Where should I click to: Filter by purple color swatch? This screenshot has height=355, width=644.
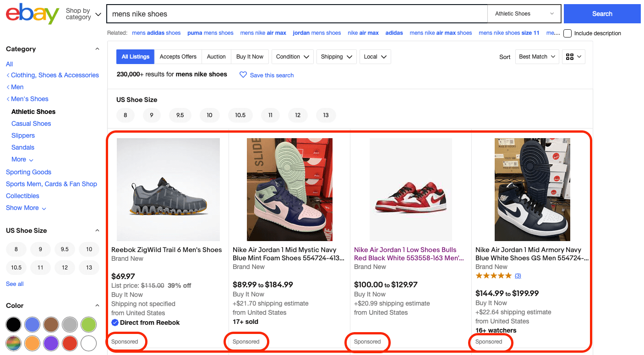point(51,343)
